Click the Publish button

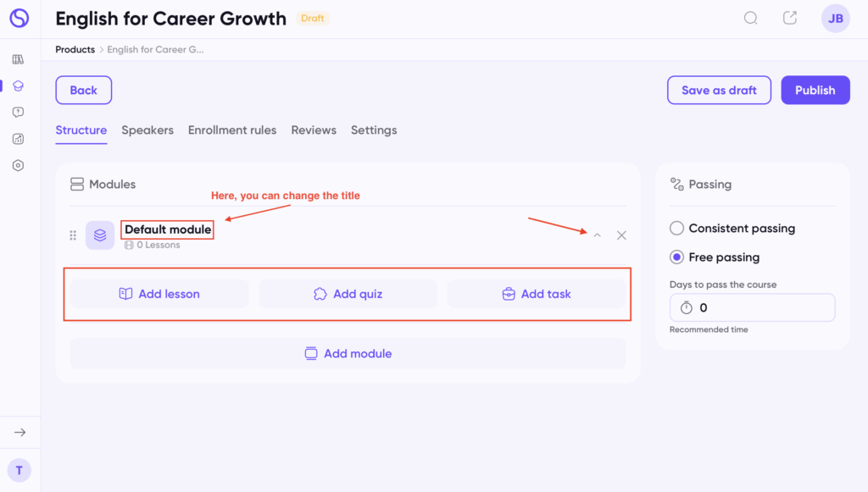[x=815, y=90]
